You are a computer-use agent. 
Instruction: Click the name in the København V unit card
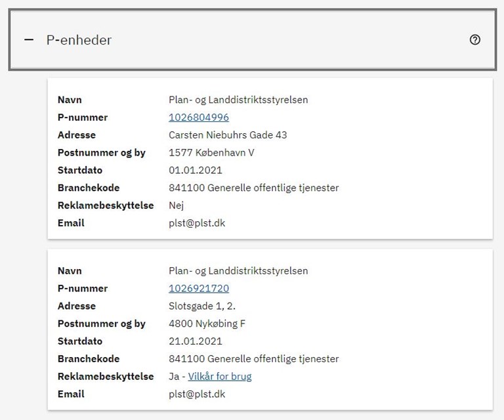[238, 100]
